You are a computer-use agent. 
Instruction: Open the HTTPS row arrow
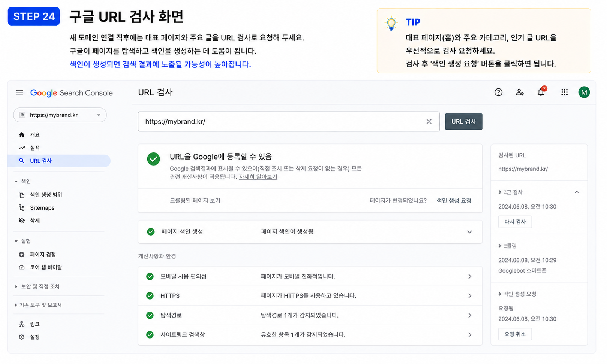[x=470, y=296]
